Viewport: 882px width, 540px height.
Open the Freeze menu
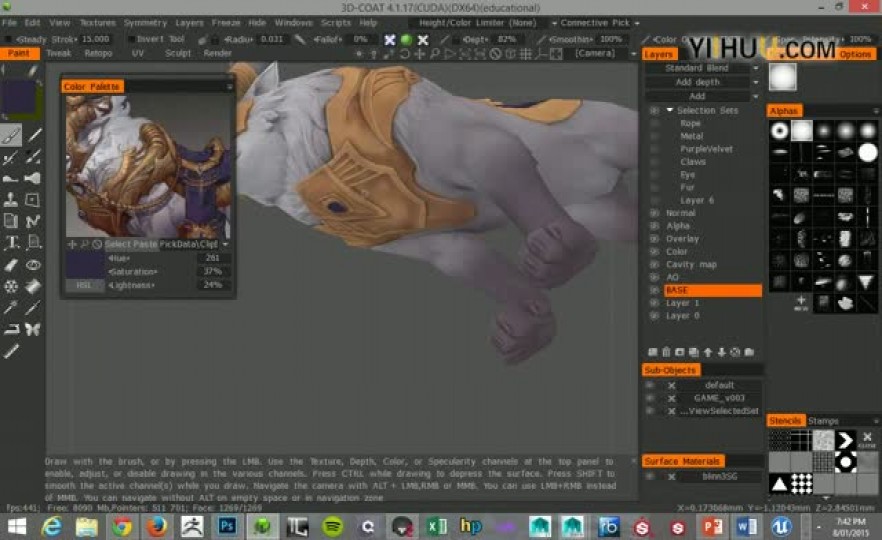[x=226, y=23]
